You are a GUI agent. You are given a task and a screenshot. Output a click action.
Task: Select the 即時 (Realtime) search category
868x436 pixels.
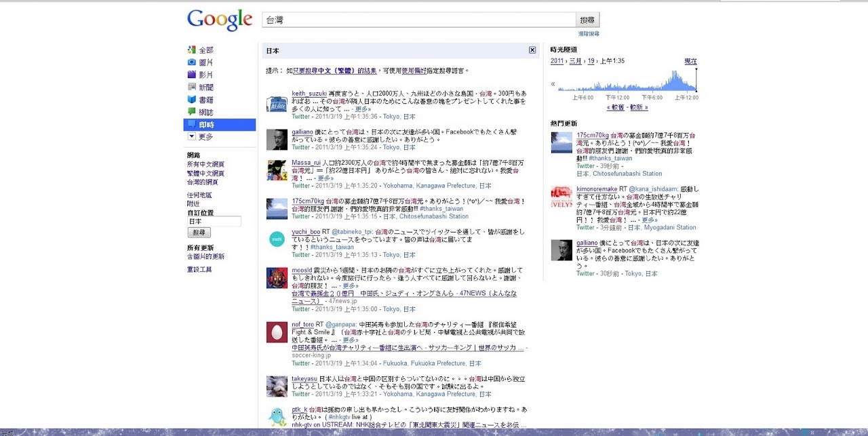tap(219, 125)
